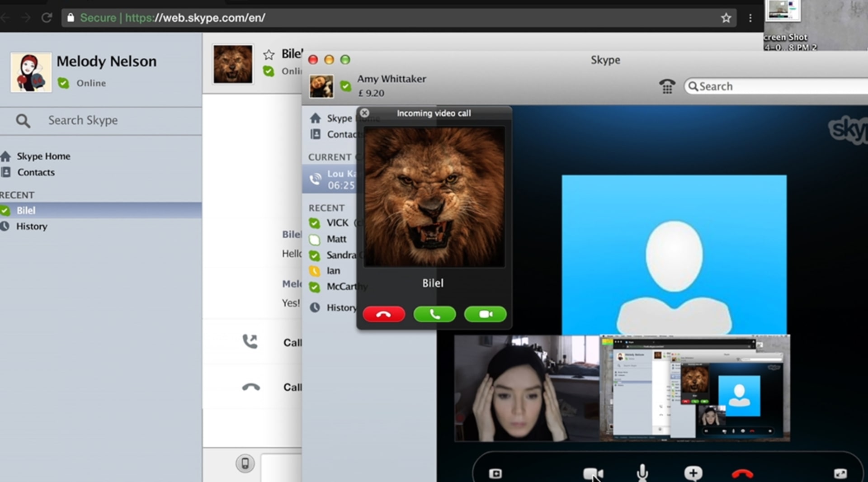
Task: Open Skype Home in the desktop app sidebar
Action: click(x=339, y=118)
